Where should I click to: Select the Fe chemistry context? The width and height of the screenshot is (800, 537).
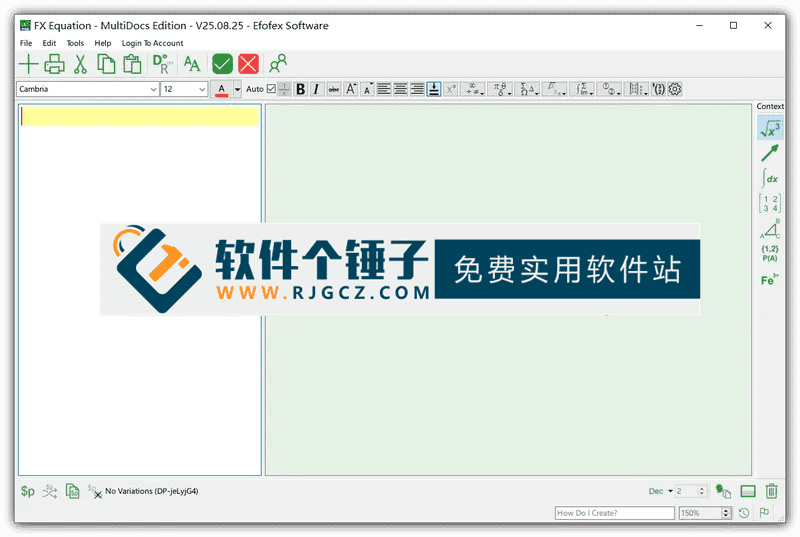769,279
